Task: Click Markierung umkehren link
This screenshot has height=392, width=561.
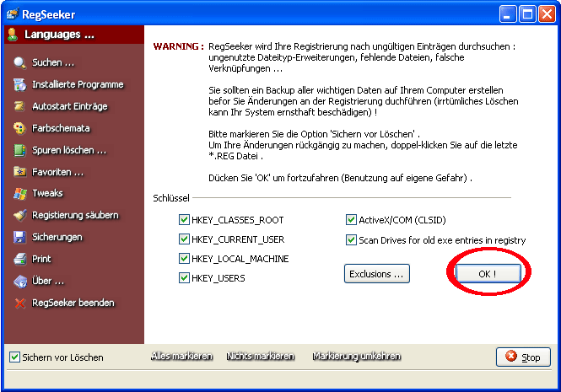Action: (x=357, y=357)
